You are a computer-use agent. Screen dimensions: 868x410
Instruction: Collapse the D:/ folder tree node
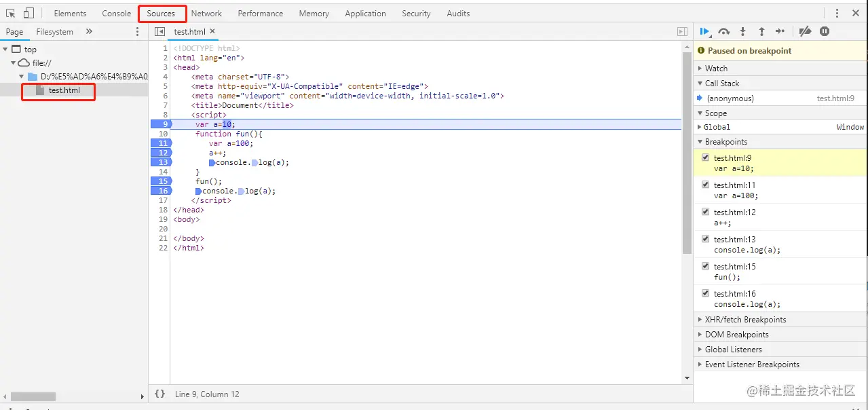point(22,77)
